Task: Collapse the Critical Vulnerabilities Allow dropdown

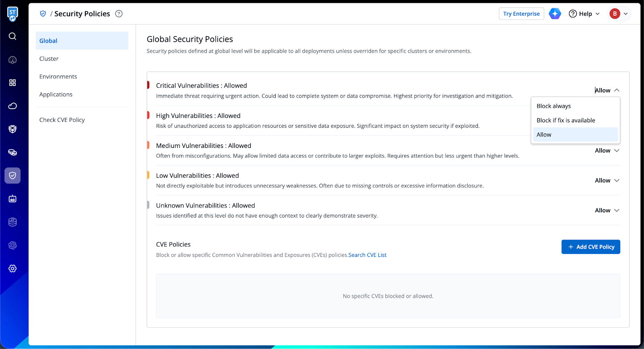Action: tap(607, 90)
